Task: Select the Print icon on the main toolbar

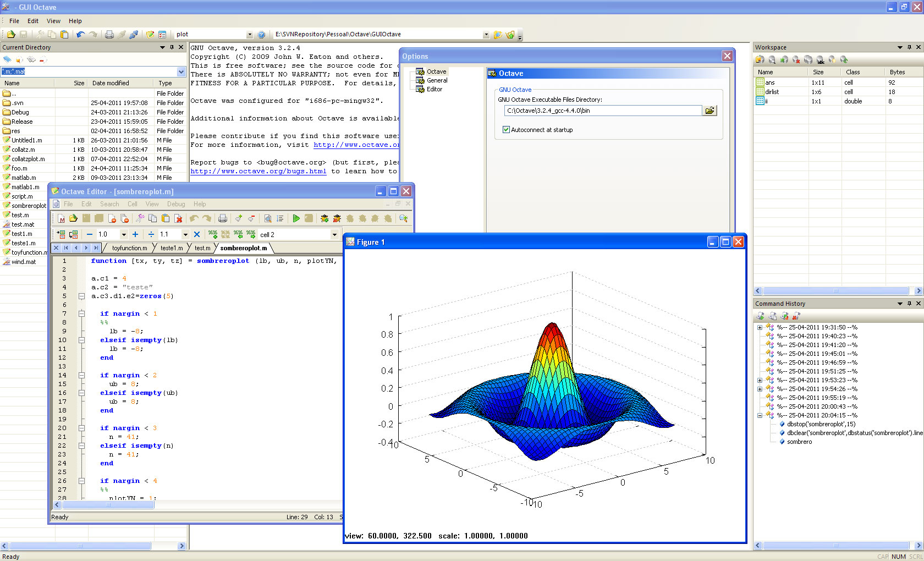Action: 109,34
